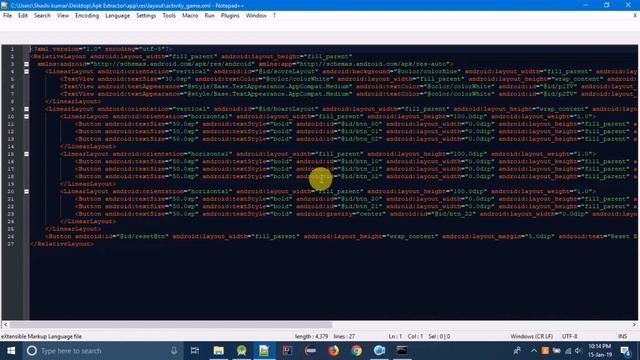Click the horizontal scrollbar thumb
This screenshot has width=640, height=360.
(171, 325)
